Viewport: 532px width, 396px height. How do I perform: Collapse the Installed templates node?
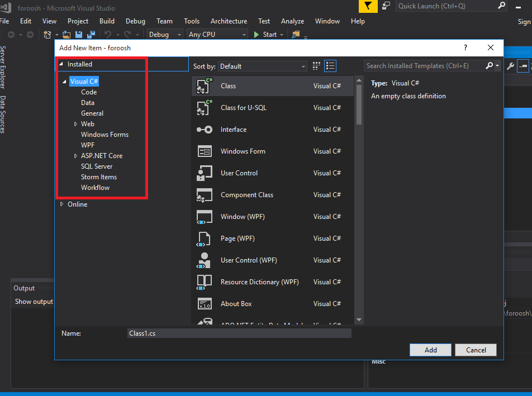click(61, 64)
